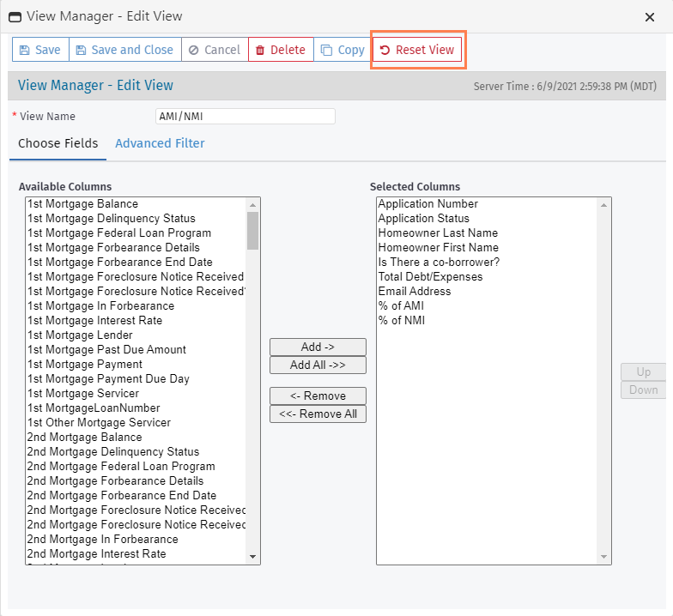Screen dimensions: 673x616
Task: Click the Copy toolbar button
Action: [342, 50]
